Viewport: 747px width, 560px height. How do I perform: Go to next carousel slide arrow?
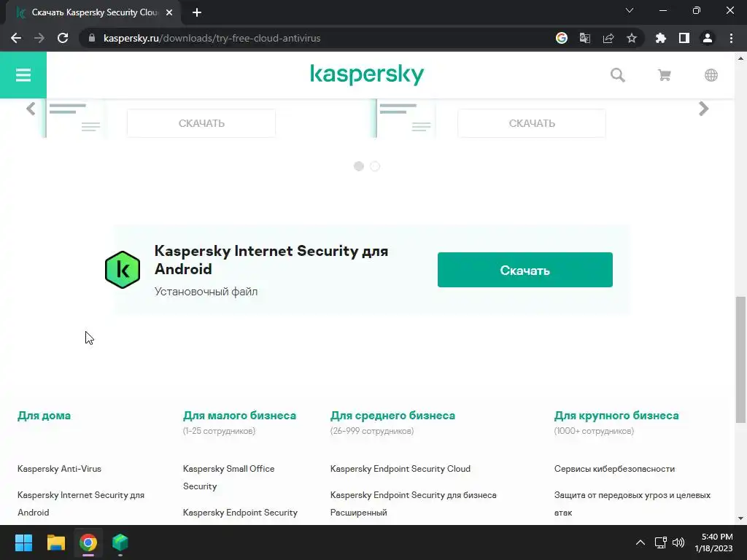(704, 109)
